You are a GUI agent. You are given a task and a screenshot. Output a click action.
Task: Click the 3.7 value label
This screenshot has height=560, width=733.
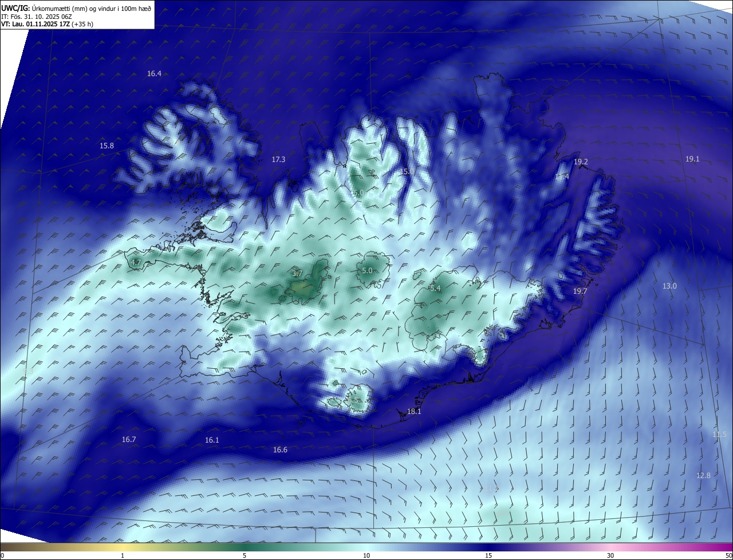pyautogui.click(x=297, y=274)
